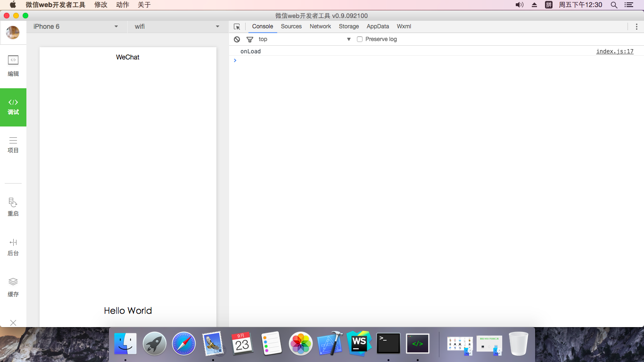This screenshot has height=362, width=644.
Task: Open the 修改 menu in menu bar
Action: tap(101, 5)
